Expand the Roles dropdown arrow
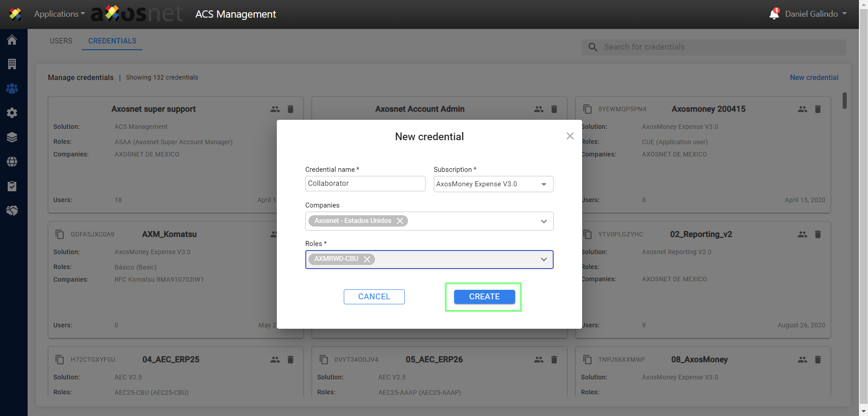The image size is (868, 416). pos(544,260)
